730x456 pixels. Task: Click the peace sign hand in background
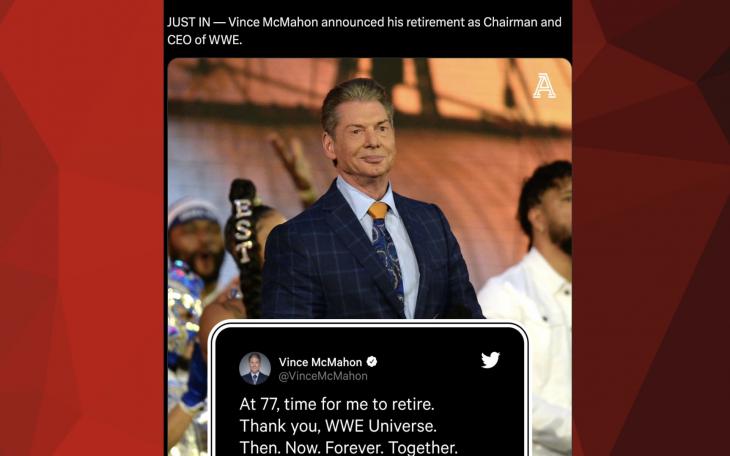pyautogui.click(x=294, y=163)
